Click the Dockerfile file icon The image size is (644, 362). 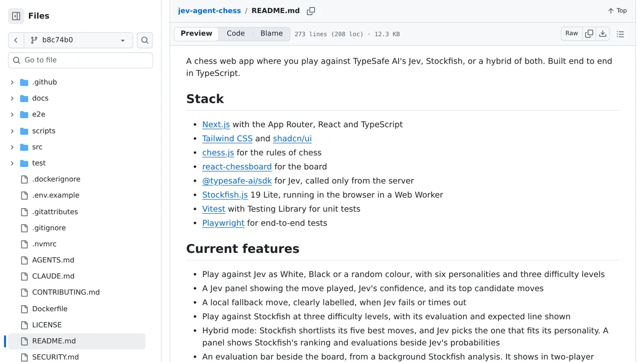pyautogui.click(x=24, y=309)
